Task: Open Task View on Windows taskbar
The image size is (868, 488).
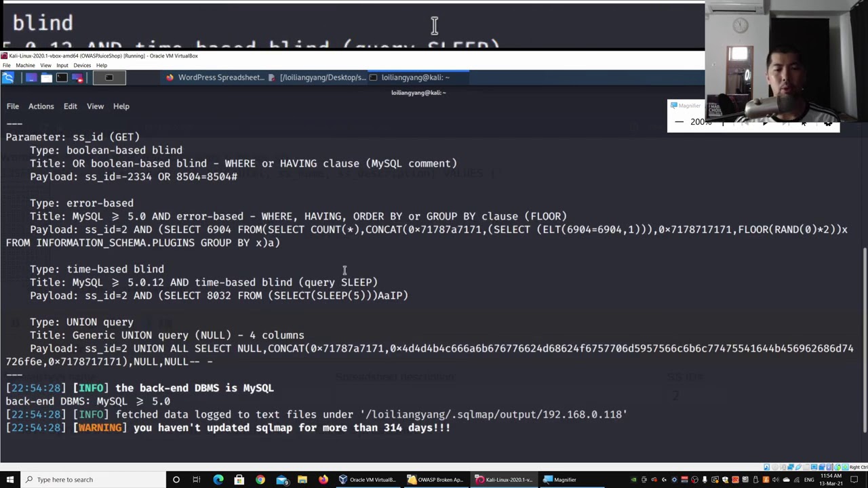Action: (x=197, y=480)
